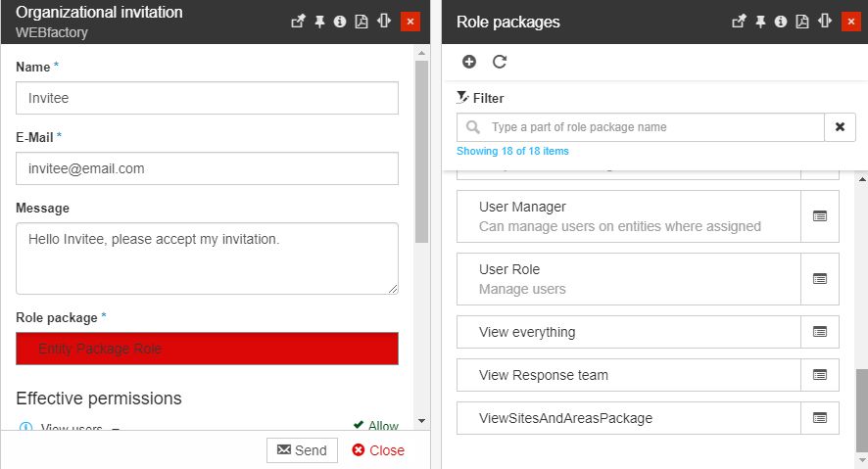Screen dimensions: 868x469
Task: Open Role packages panel info
Action: pyautogui.click(x=781, y=22)
